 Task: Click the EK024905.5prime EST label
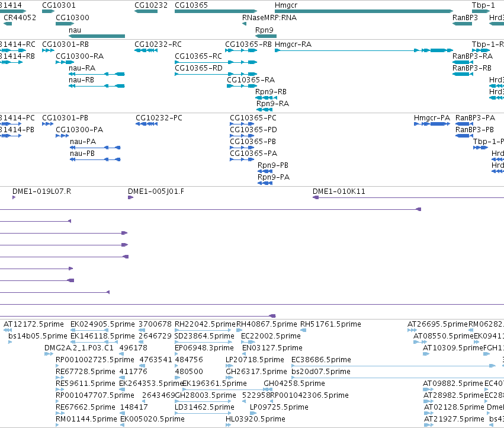pos(103,324)
